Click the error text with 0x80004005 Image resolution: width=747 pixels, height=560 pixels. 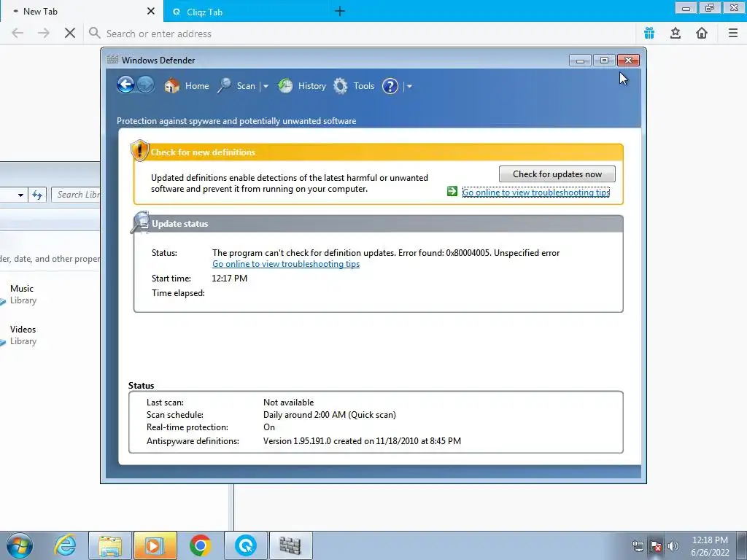pos(386,253)
